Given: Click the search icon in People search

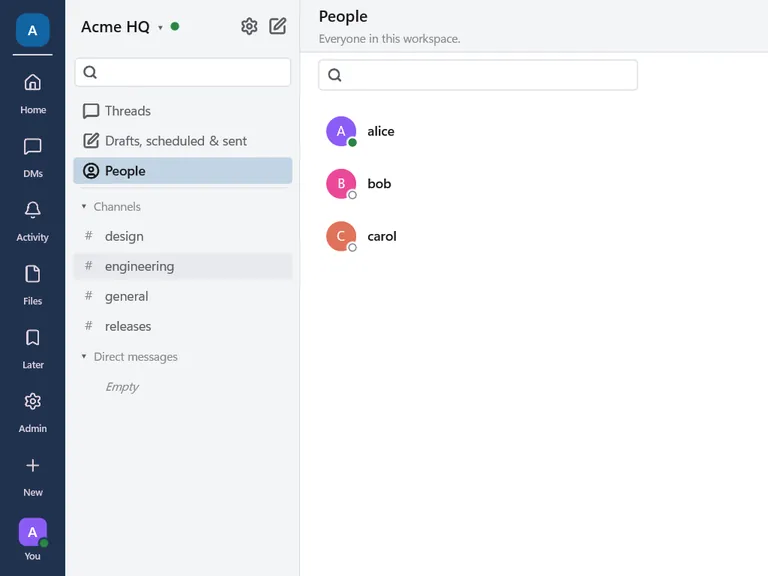Looking at the screenshot, I should (x=335, y=75).
